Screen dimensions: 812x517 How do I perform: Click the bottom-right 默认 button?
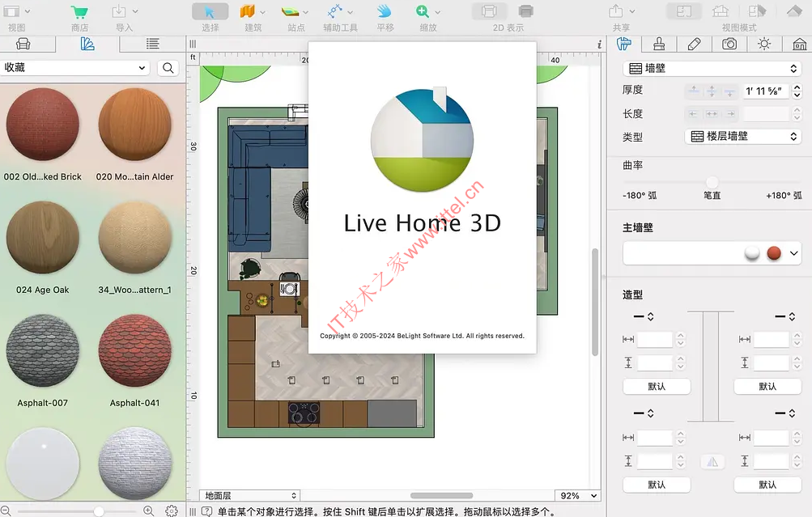click(767, 485)
